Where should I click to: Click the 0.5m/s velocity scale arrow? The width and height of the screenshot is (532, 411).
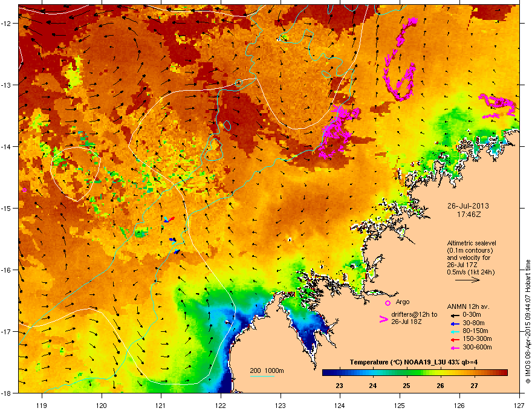coord(467,280)
